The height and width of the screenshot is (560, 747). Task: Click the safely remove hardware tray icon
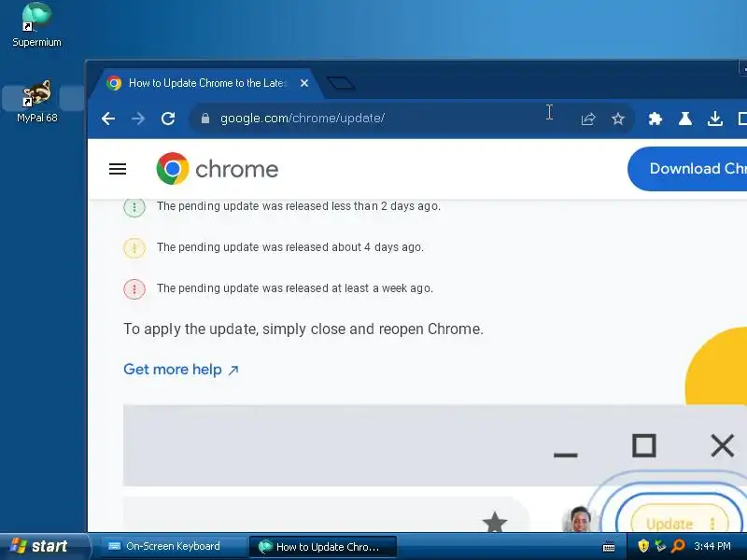(660, 546)
